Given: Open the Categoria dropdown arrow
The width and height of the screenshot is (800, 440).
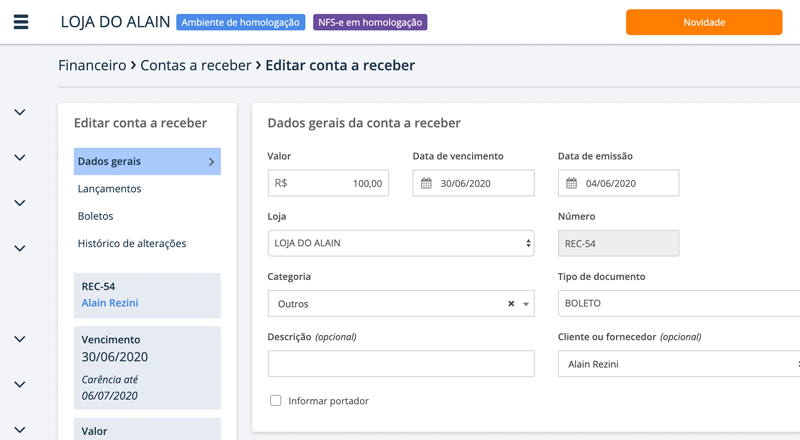Looking at the screenshot, I should (x=526, y=304).
